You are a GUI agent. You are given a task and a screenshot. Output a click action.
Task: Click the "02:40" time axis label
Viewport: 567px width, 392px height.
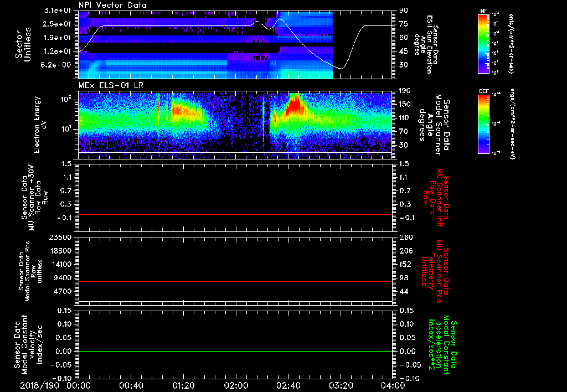click(288, 385)
